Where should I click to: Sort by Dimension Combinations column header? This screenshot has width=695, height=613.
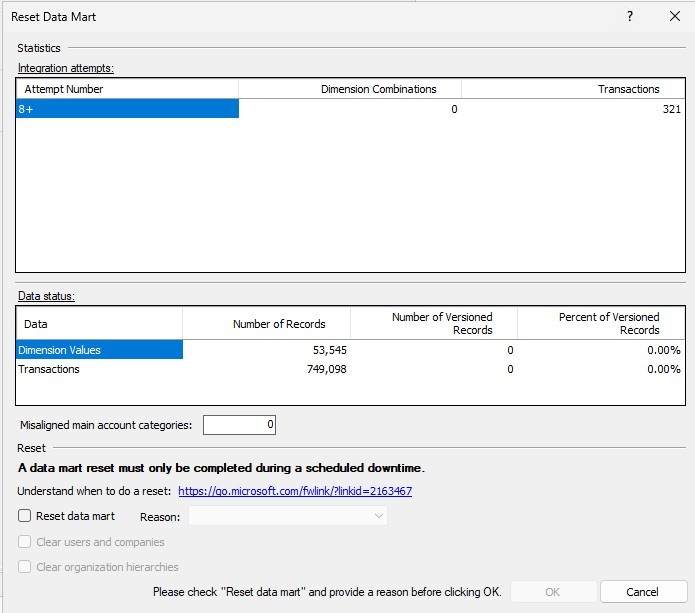350,89
